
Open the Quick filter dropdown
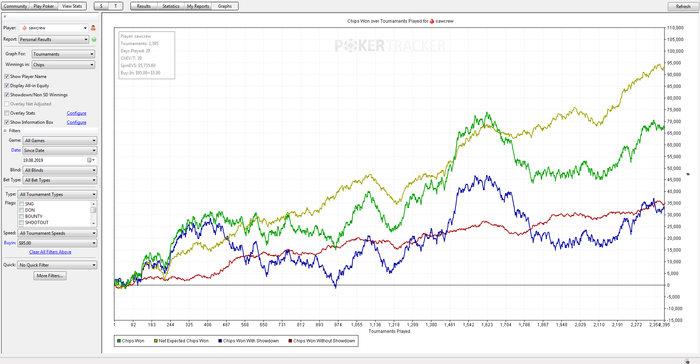[x=57, y=265]
